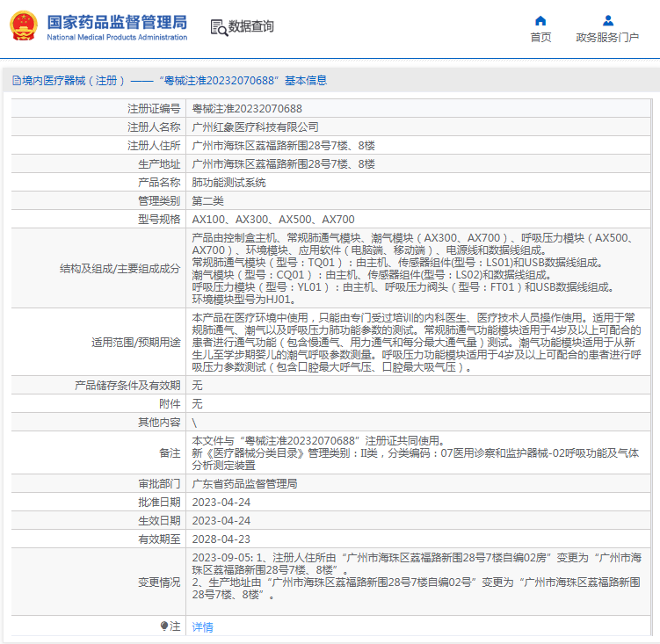Click the document icon before 境内医疗器械
Screen dimensions: 660x644
tap(17, 81)
